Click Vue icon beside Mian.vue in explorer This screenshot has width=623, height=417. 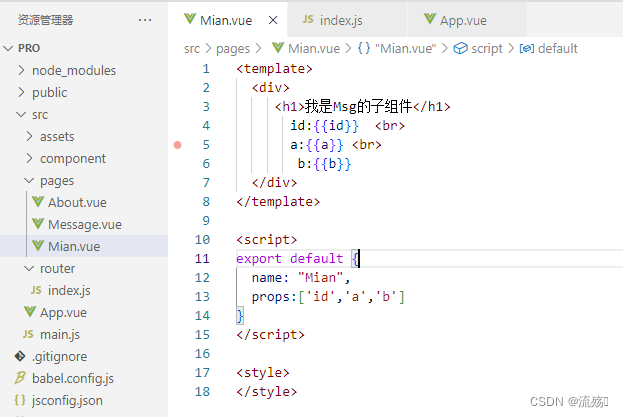point(38,246)
